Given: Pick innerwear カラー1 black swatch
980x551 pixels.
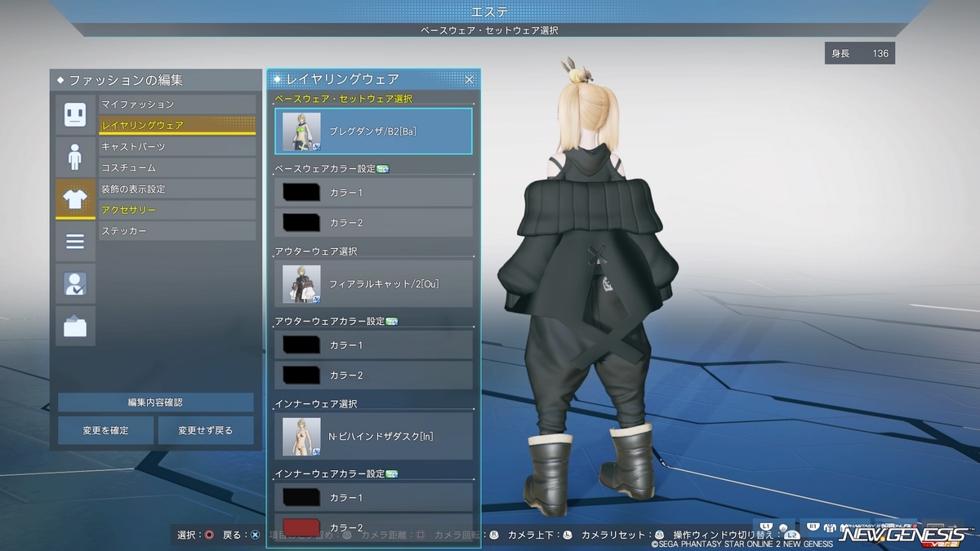Looking at the screenshot, I should point(301,497).
